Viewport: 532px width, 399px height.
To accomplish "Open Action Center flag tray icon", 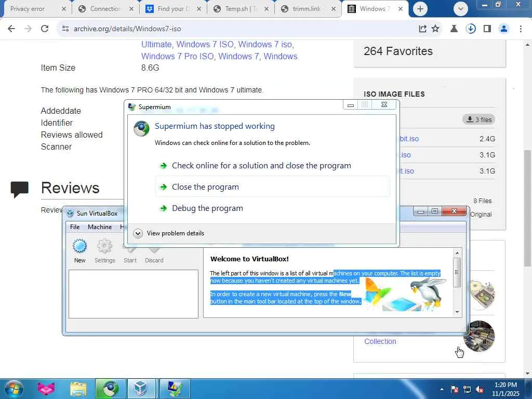I will point(454,389).
